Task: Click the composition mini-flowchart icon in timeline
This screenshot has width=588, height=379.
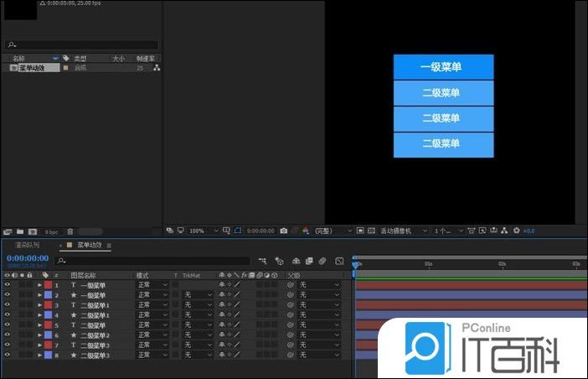Action: click(263, 261)
